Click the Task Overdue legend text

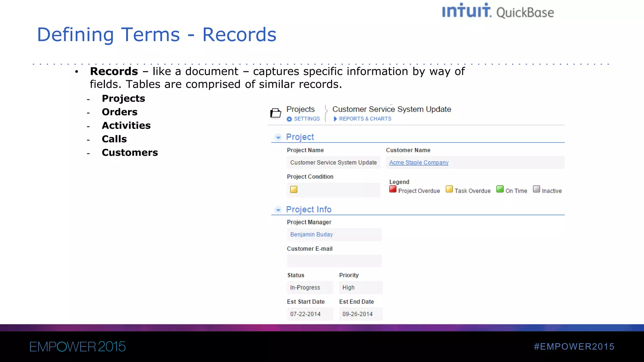473,191
